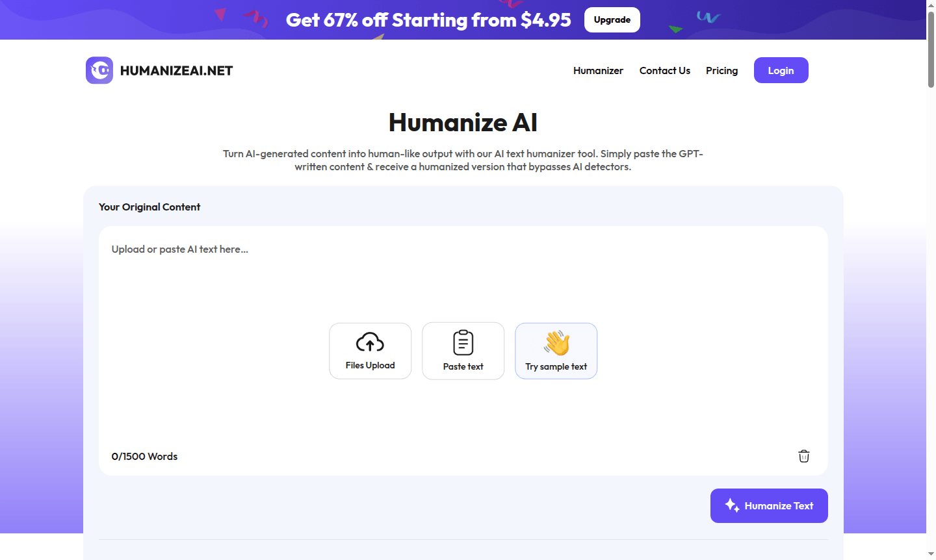Click the Files Upload card
The height and width of the screenshot is (560, 936).
tap(370, 351)
